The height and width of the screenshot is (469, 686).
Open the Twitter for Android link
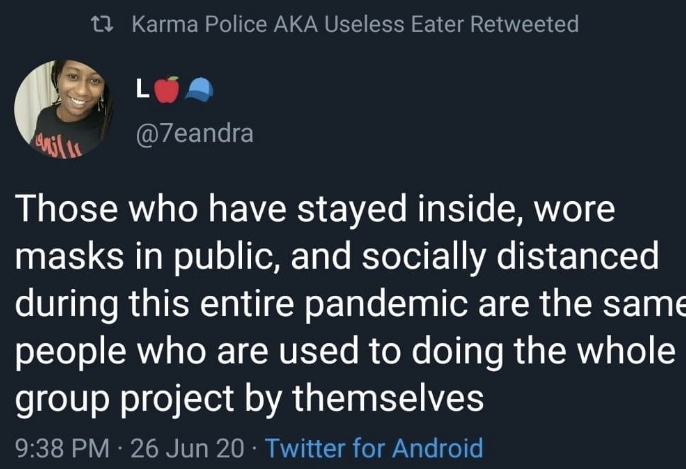(x=374, y=447)
